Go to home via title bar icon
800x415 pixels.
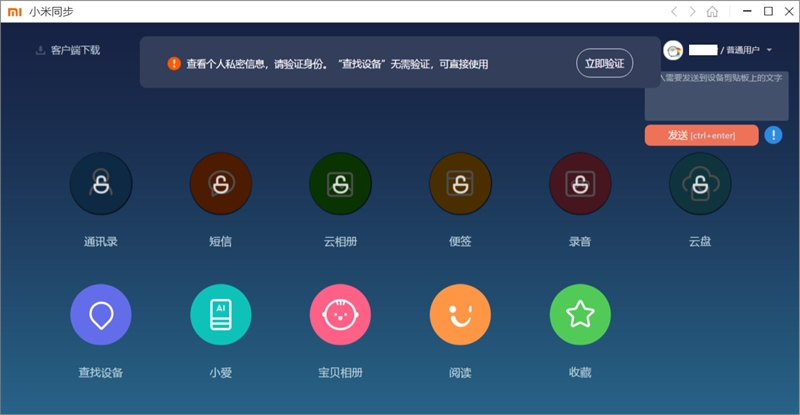tap(712, 11)
